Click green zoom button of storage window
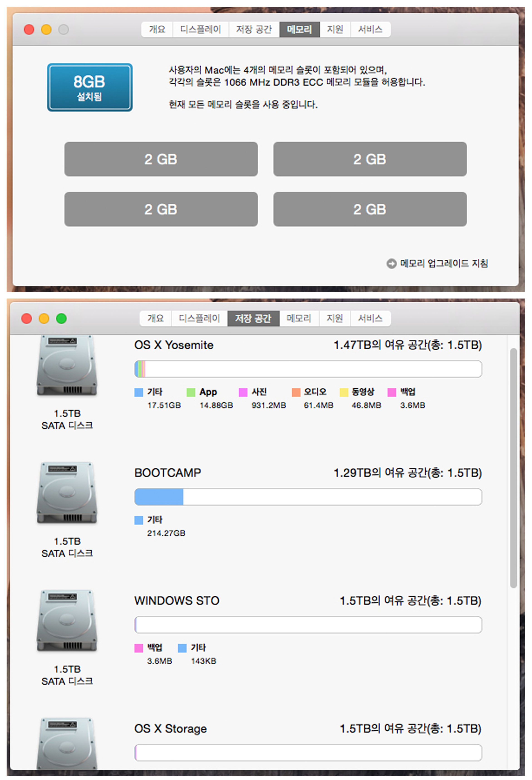 [x=62, y=318]
